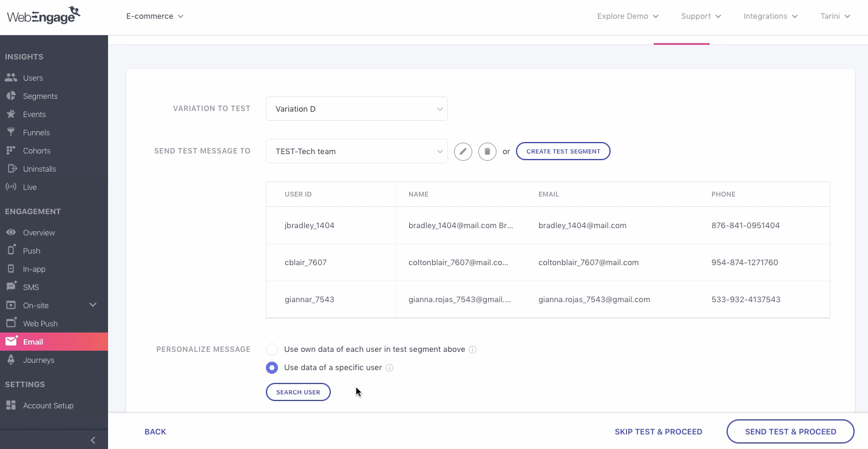Click the Live broadcast icon

11,187
